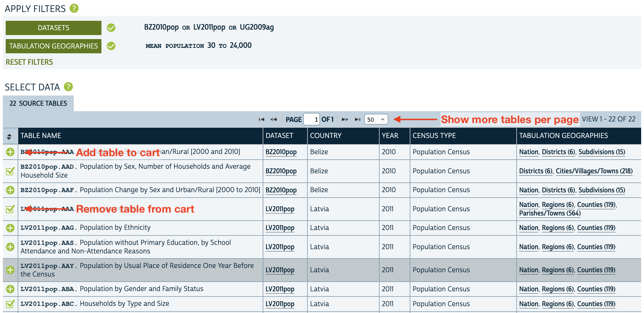Remove LV2011pop.ABC Households table from cart
This screenshot has width=644, height=313.
point(10,304)
